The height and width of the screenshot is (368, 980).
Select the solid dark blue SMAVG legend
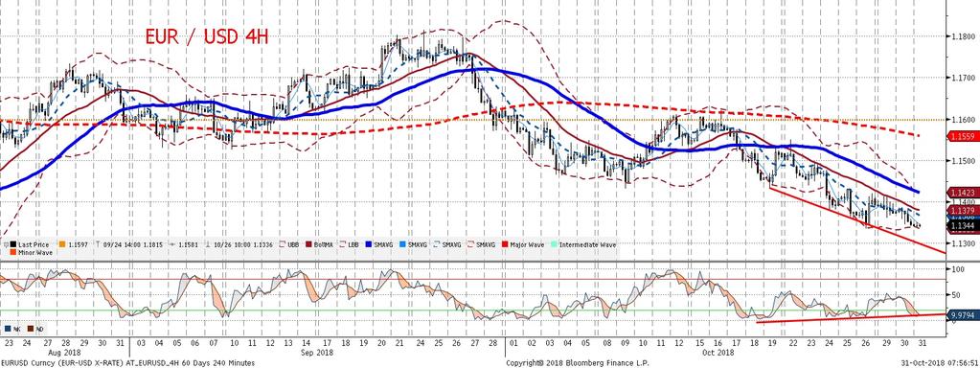378,245
